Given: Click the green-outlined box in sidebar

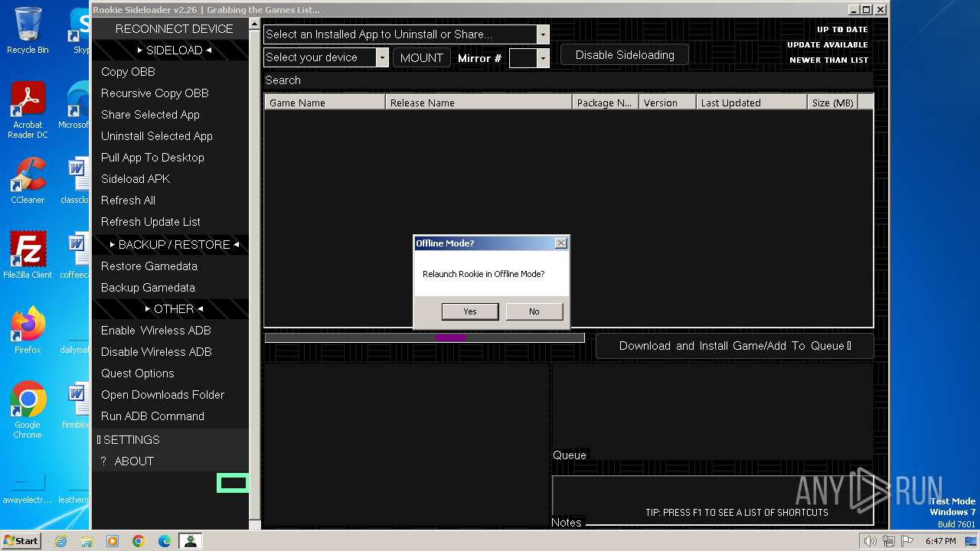Looking at the screenshot, I should click(x=234, y=483).
